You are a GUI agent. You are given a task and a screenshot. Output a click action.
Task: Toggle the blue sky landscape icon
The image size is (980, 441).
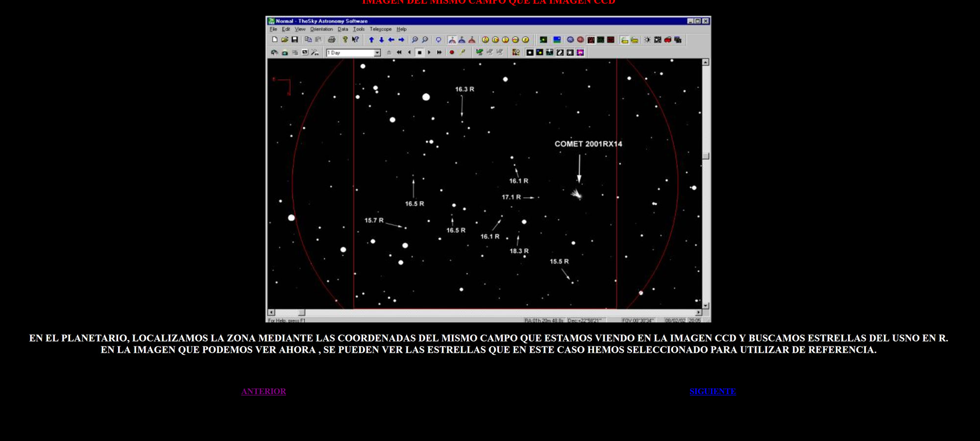[x=557, y=40]
